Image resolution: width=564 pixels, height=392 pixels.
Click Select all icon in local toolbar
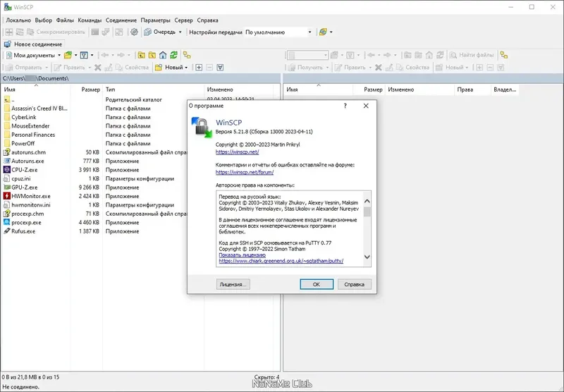tap(220, 67)
